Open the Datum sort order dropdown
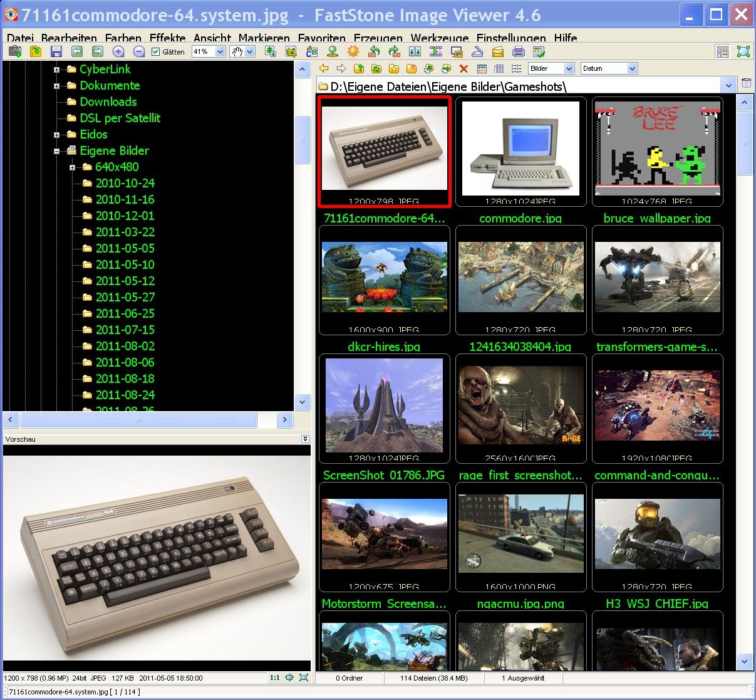This screenshot has width=756, height=700. 632,69
